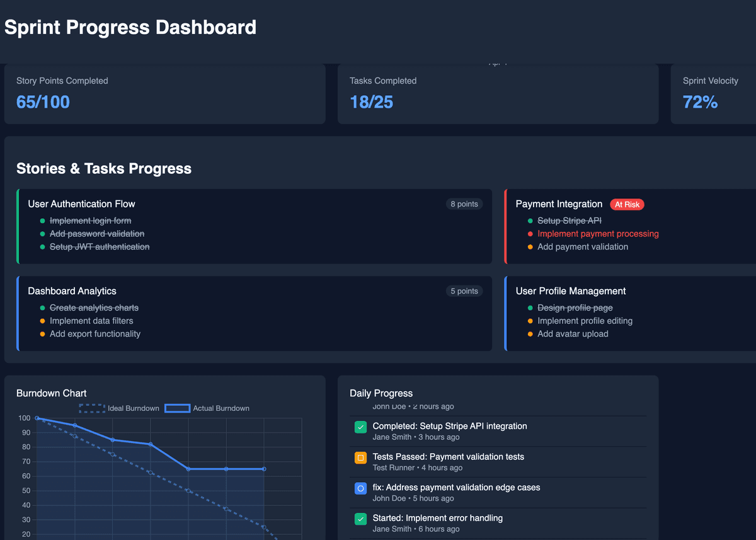Image resolution: width=756 pixels, height=540 pixels.
Task: Click the green dot next to Add password validation
Action: tap(43, 234)
